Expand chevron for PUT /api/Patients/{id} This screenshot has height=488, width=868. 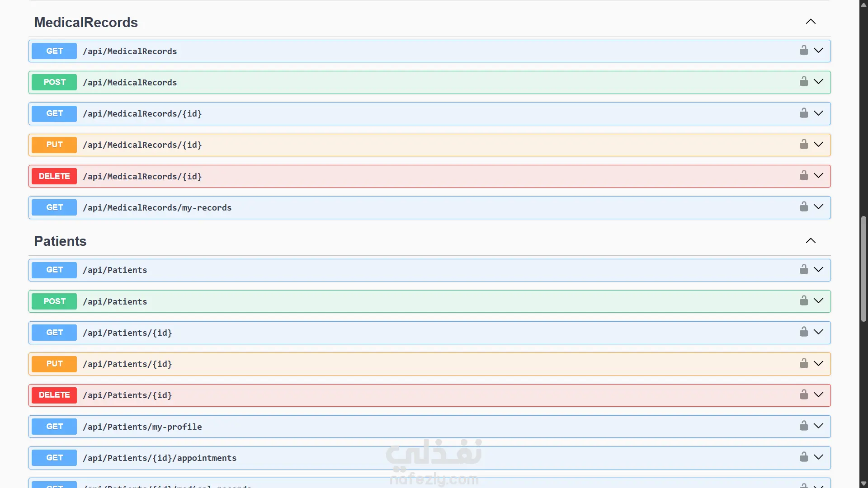(x=818, y=363)
